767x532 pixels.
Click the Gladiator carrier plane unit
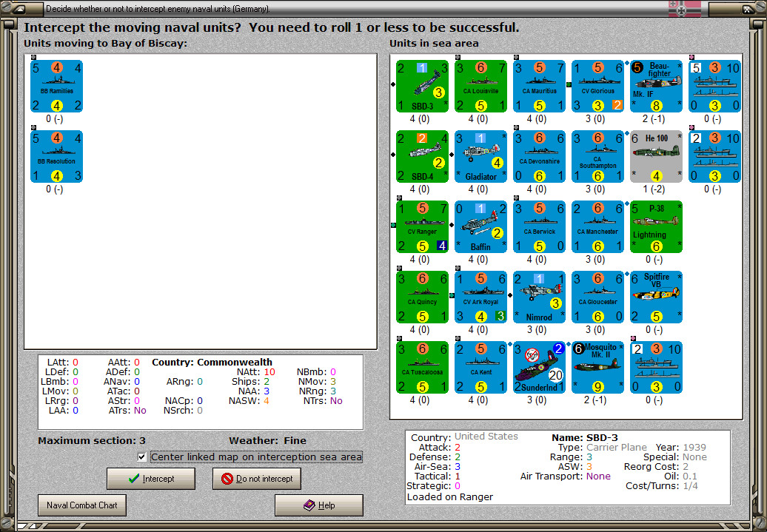(480, 156)
